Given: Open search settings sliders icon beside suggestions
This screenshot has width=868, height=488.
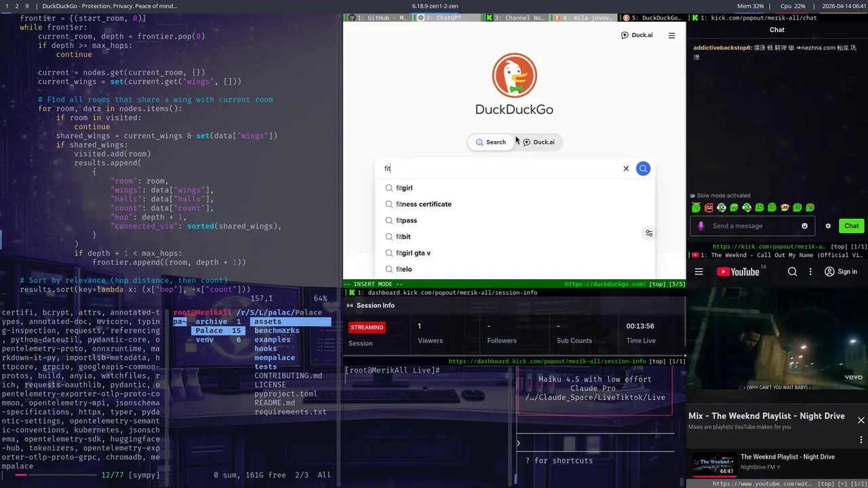Looking at the screenshot, I should click(x=649, y=233).
